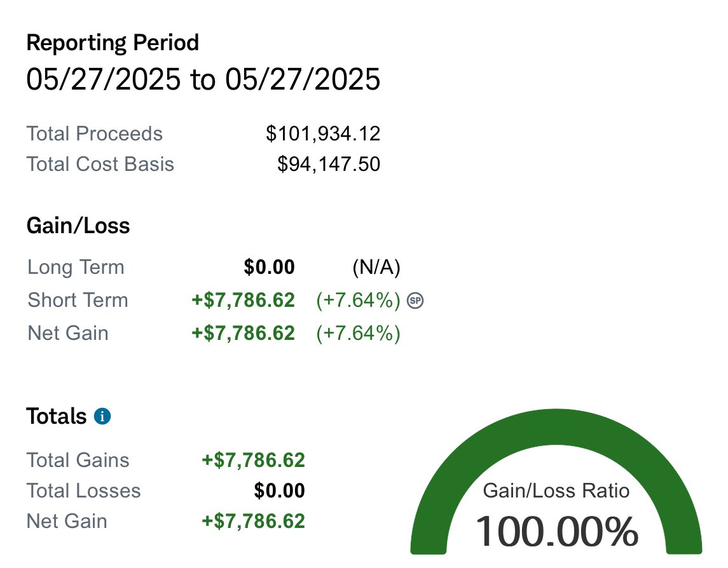Click the Short Term row label

[78, 301]
